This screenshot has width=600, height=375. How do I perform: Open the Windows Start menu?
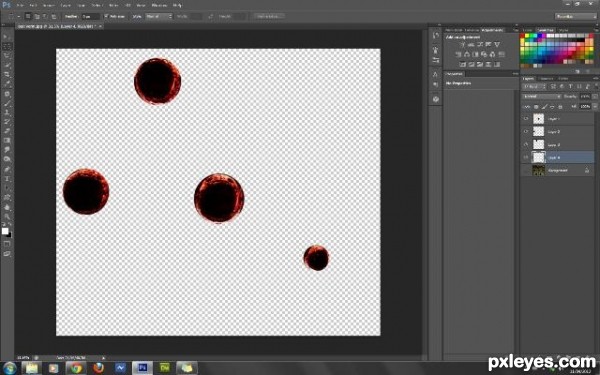[9, 368]
